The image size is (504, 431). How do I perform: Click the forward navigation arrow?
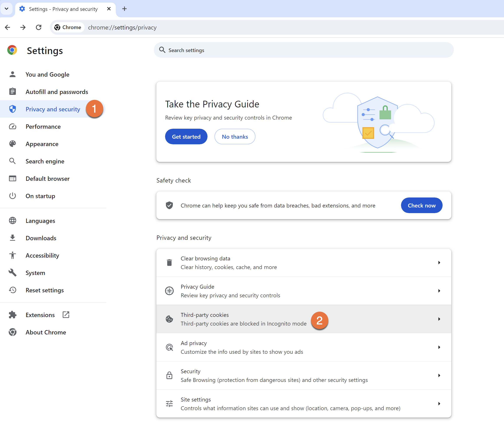coord(23,27)
